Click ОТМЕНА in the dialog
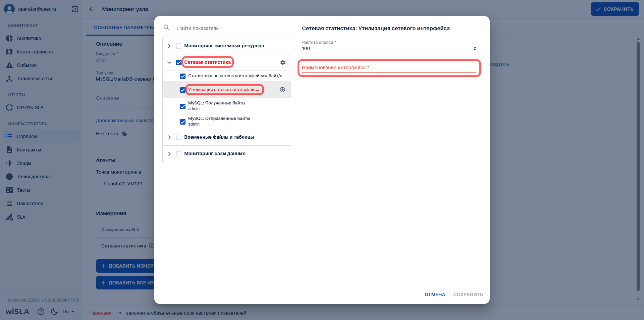Viewport: 644px width, 320px height. point(435,294)
